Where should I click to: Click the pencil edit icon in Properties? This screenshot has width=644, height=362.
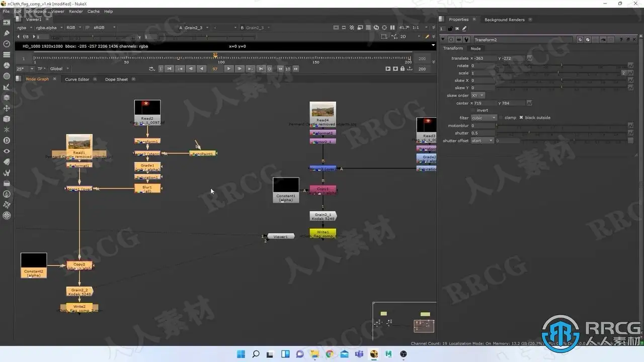(x=464, y=29)
